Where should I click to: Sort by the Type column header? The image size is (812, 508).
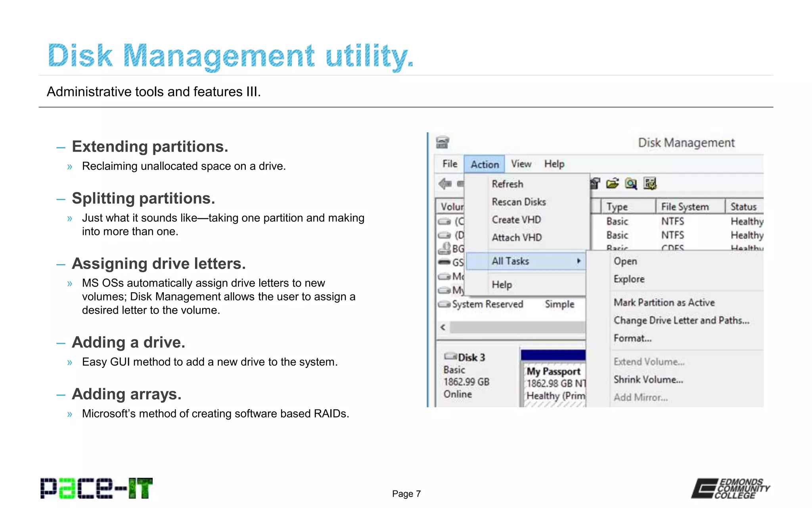pyautogui.click(x=628, y=207)
